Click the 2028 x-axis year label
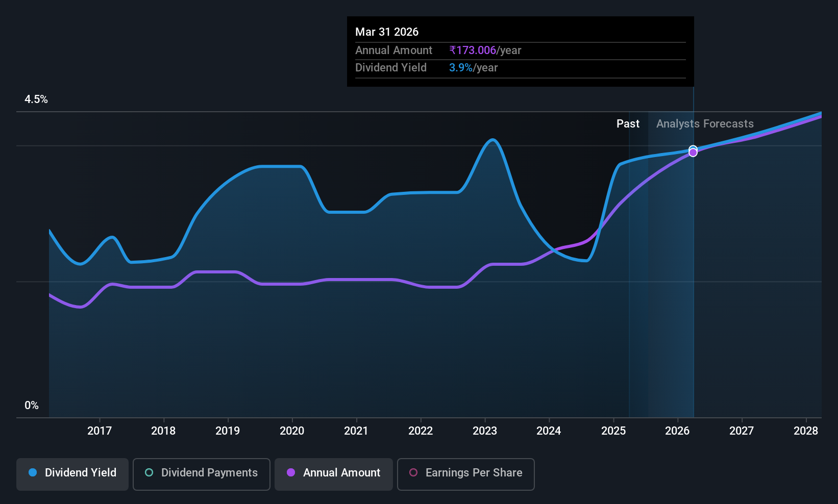This screenshot has width=838, height=504. (x=806, y=431)
